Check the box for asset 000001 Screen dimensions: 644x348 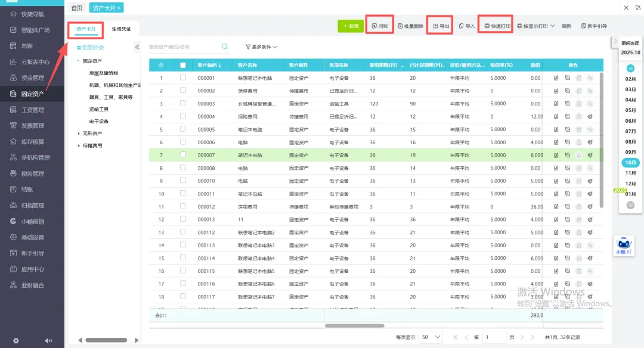click(183, 77)
